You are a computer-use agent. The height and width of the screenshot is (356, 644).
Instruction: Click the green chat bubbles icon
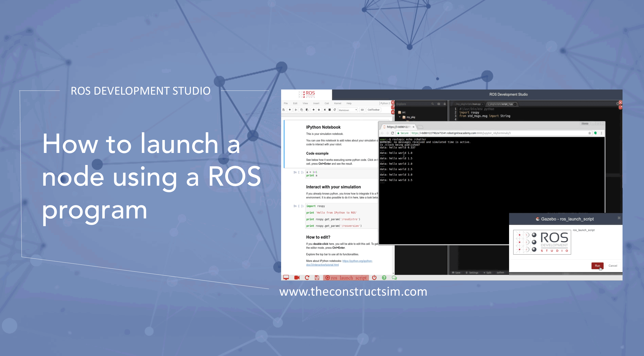pos(394,278)
